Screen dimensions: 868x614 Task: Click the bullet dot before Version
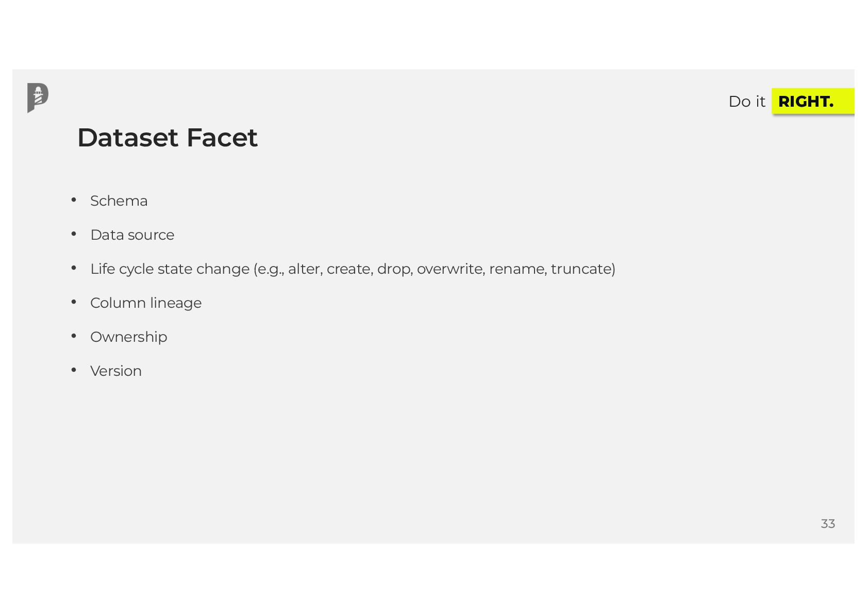tap(74, 370)
